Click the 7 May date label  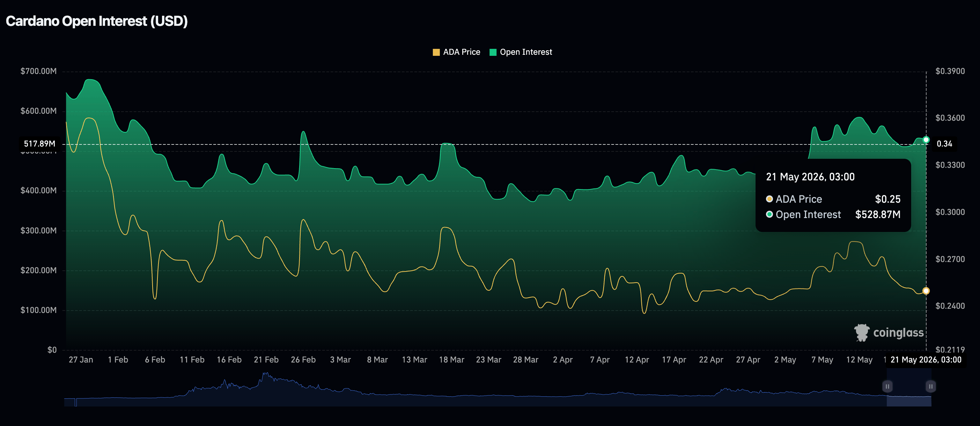[x=822, y=359]
